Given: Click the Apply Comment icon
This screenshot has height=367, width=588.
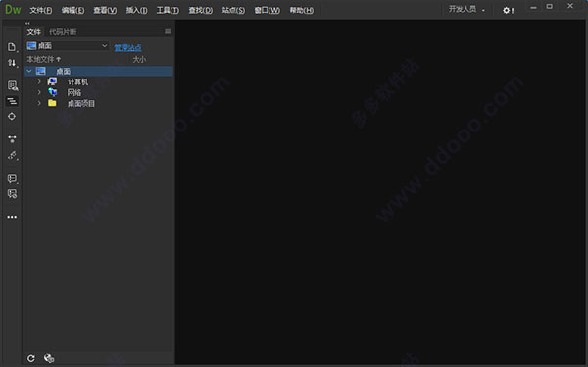Looking at the screenshot, I should (x=12, y=178).
